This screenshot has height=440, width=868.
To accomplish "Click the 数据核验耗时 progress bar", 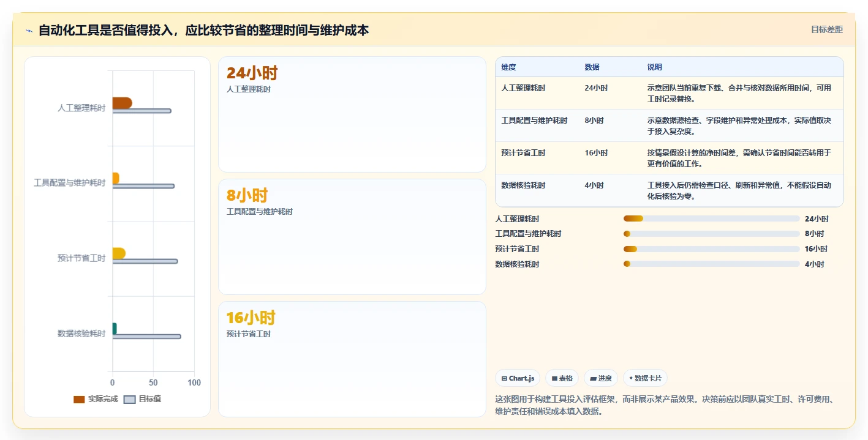I will coord(712,264).
